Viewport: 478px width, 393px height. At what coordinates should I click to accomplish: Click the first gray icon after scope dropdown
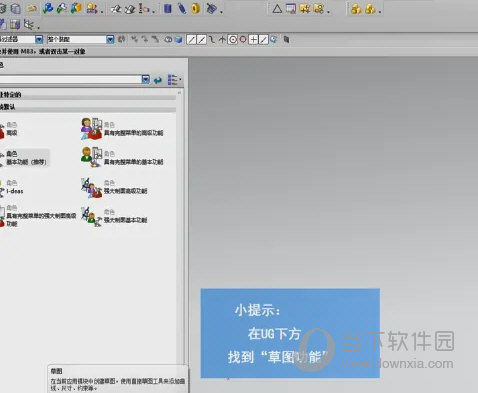click(122, 40)
